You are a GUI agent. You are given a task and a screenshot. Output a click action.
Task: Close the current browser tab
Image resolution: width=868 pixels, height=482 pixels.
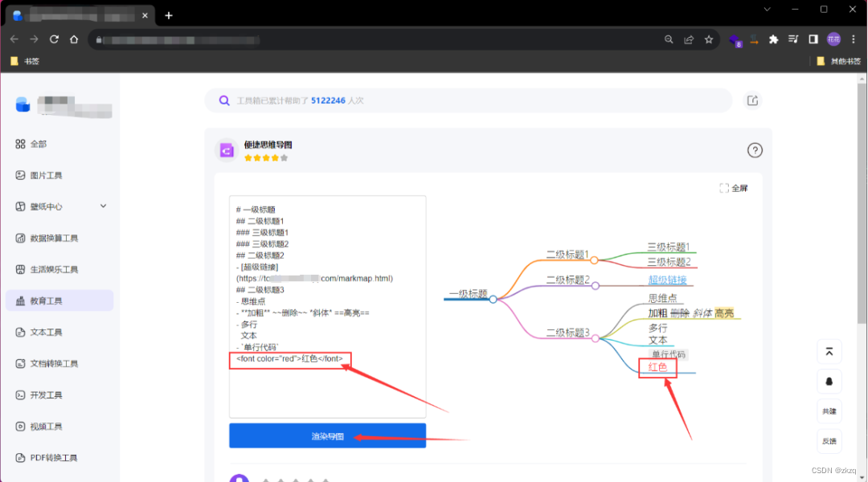(x=145, y=15)
